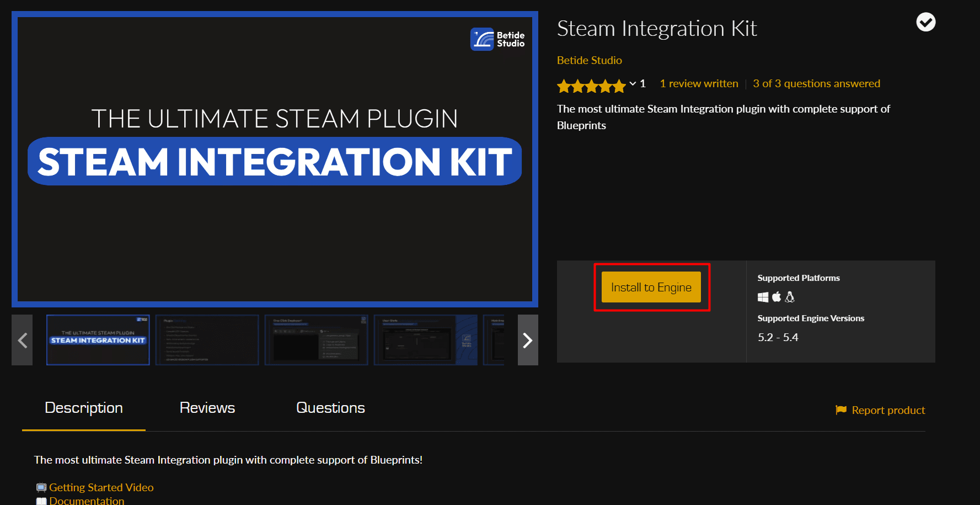This screenshot has width=980, height=505.
Task: Select the first Steam Integration Kit thumbnail
Action: coord(98,340)
